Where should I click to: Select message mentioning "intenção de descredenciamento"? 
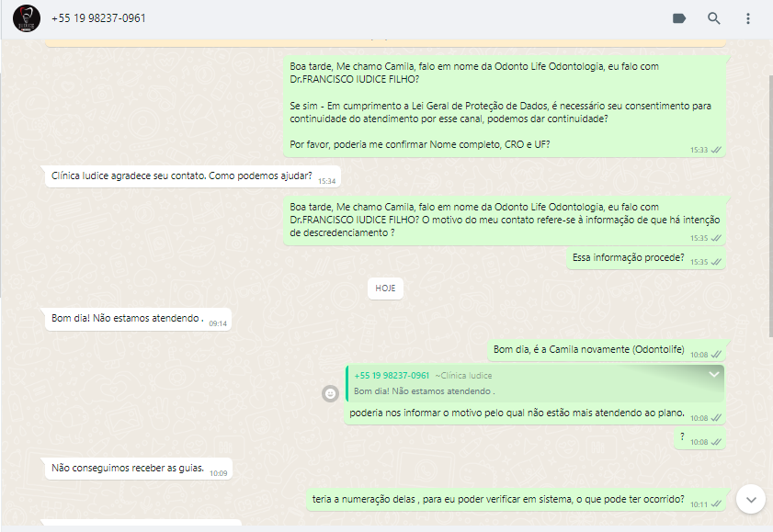(x=505, y=221)
